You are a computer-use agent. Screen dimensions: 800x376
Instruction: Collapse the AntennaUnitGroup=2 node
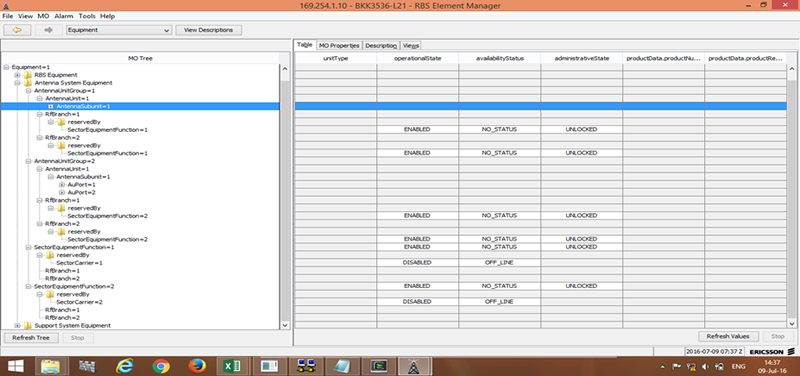(29, 161)
